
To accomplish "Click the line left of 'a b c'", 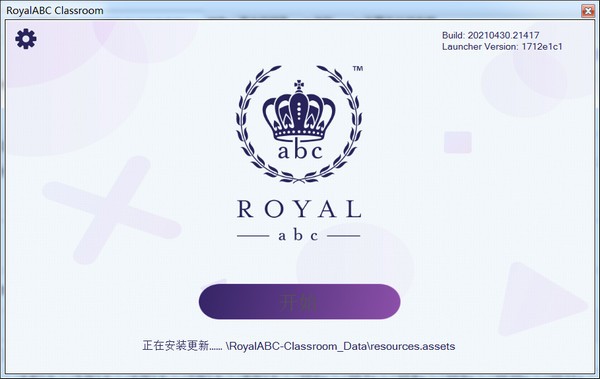I will [x=253, y=236].
